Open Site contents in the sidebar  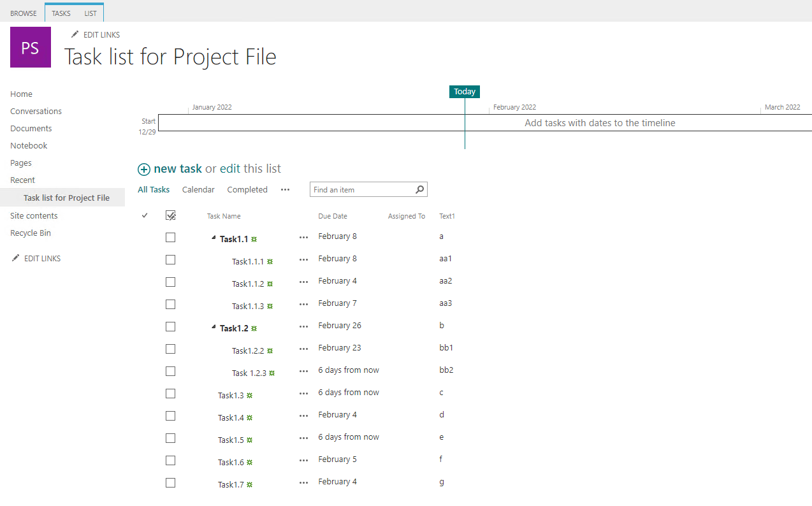[34, 215]
